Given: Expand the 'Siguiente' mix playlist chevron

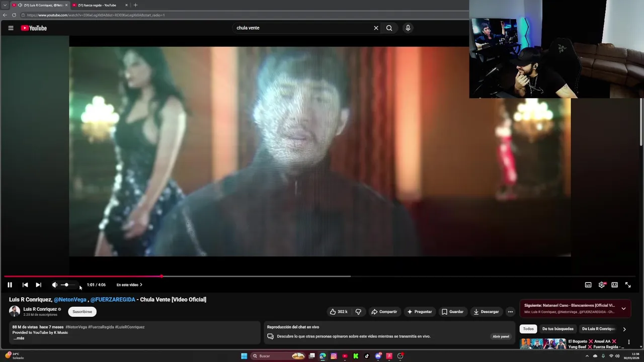Looking at the screenshot, I should tap(623, 309).
